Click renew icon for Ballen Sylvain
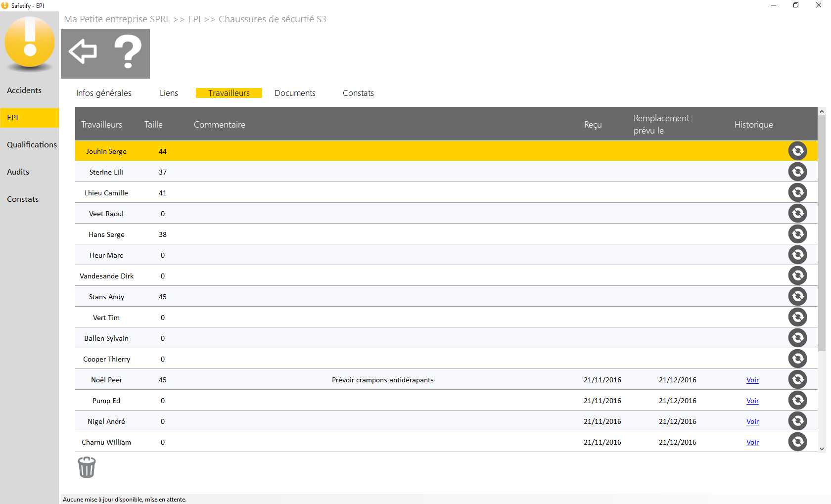The width and height of the screenshot is (831, 504). tap(797, 338)
